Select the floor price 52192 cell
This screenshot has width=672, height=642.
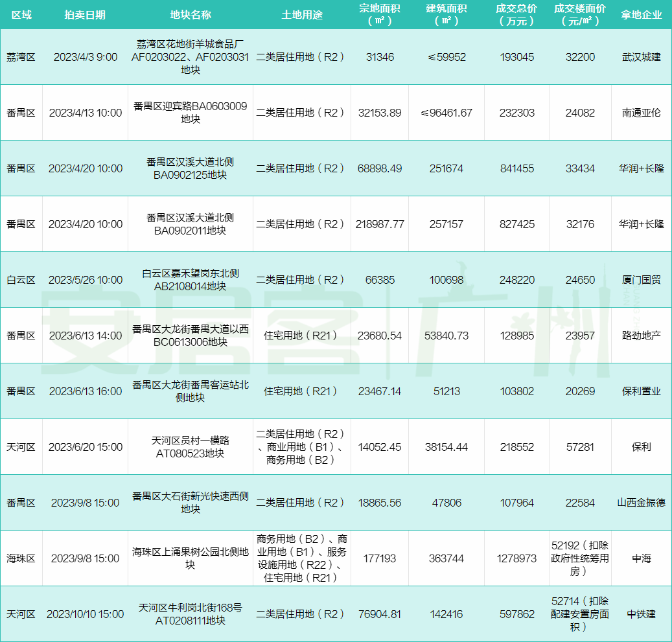pos(580,558)
